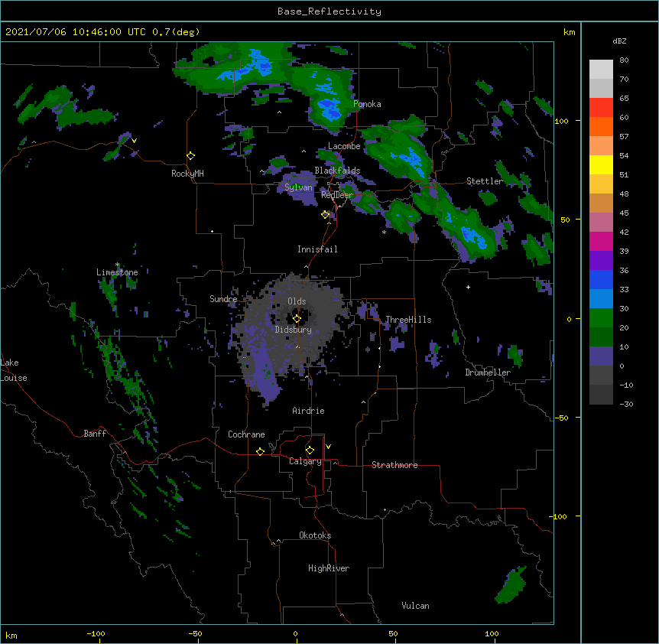Click the Didsbury city label

click(x=294, y=330)
